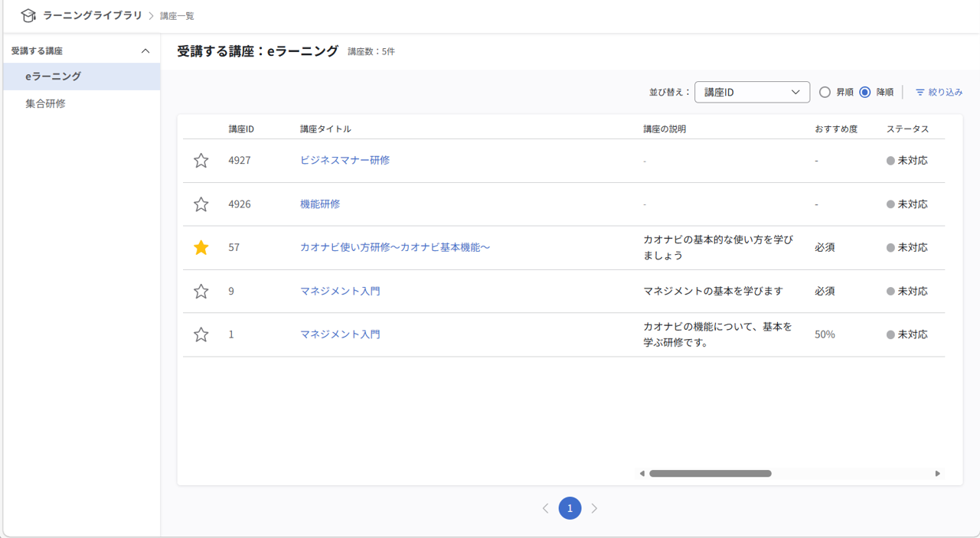The height and width of the screenshot is (538, 980).
Task: Select eラーニング in sidebar
Action: coord(80,77)
